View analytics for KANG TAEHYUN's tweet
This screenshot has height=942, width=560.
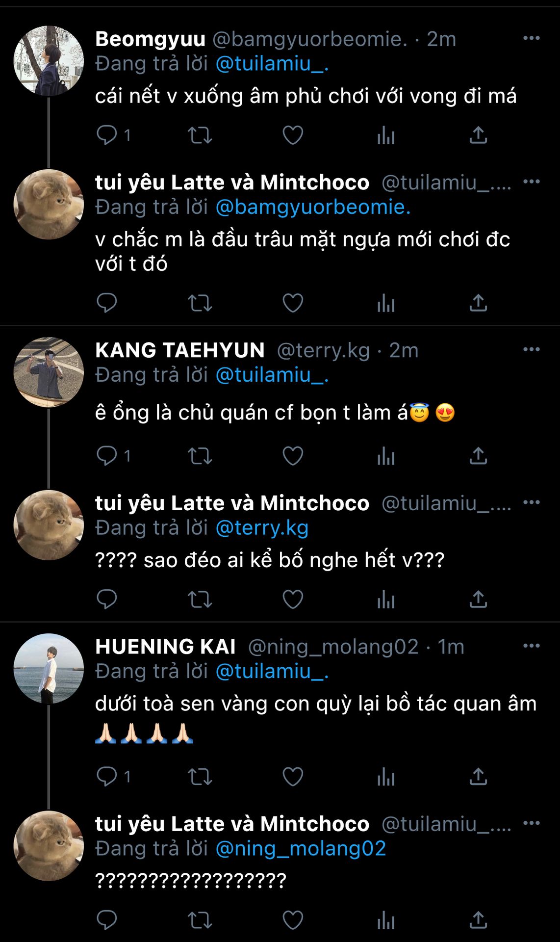click(x=386, y=456)
